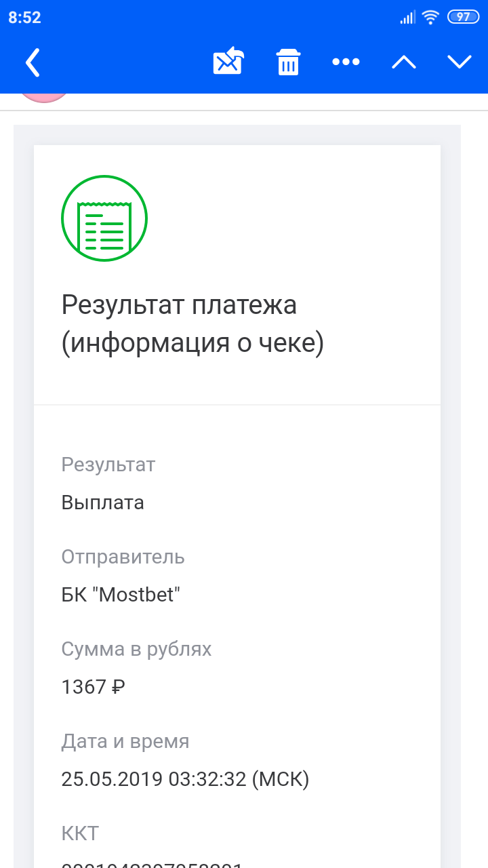Tap the Wi-Fi icon in status bar
Viewport: 488px width, 868px height.
tap(430, 17)
